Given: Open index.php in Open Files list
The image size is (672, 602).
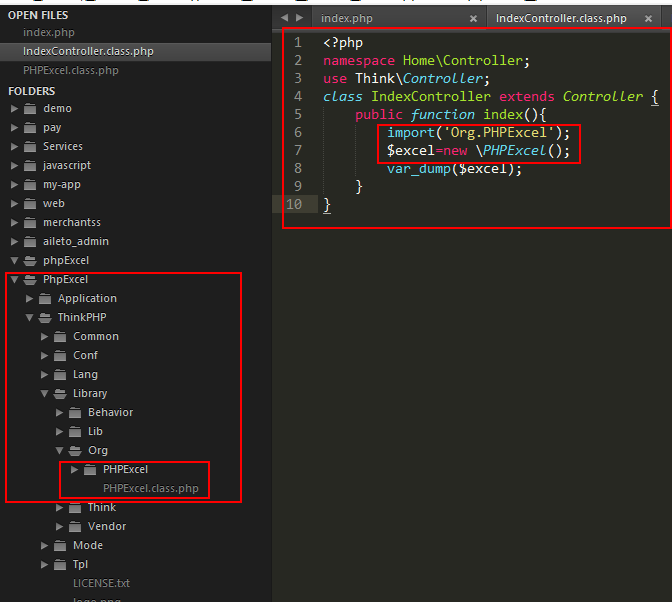Looking at the screenshot, I should [49, 33].
